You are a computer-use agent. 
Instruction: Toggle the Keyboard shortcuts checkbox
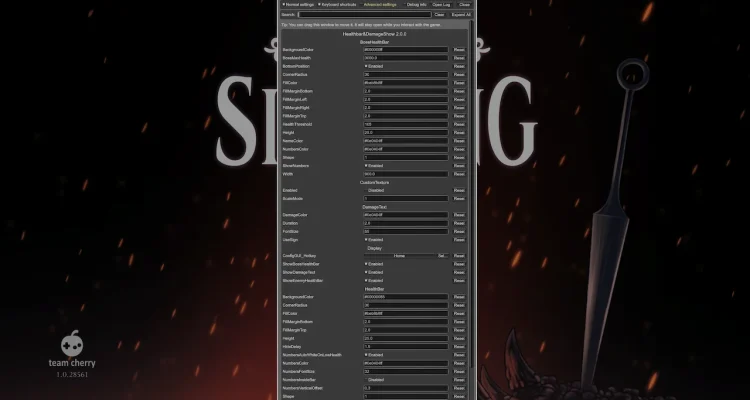(337, 4)
